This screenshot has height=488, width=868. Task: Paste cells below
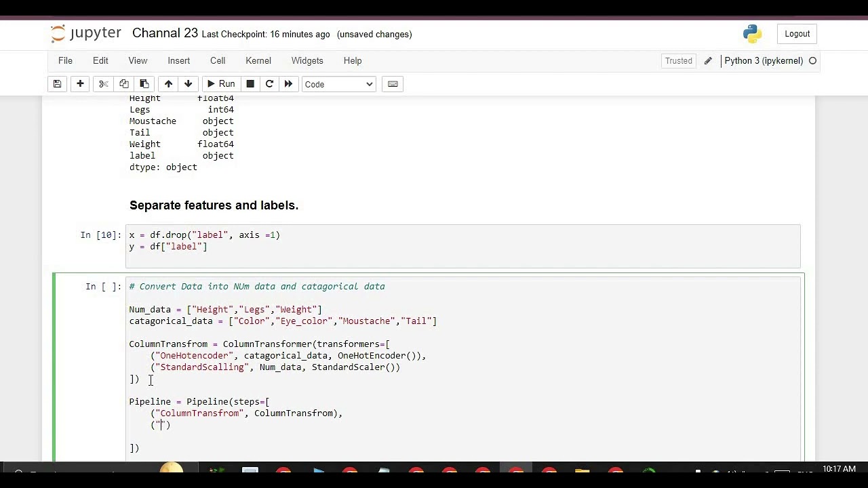[x=144, y=84]
